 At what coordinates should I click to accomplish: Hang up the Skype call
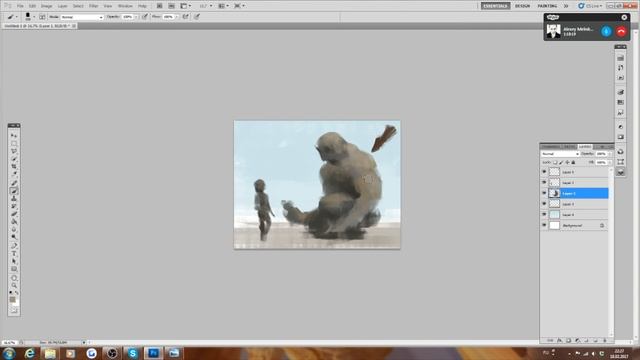tap(621, 31)
